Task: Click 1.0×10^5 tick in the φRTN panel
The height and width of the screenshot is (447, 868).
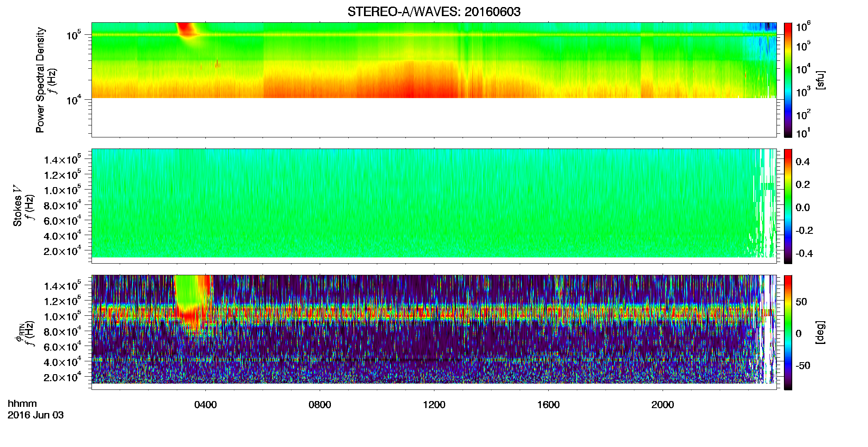Action: point(63,316)
